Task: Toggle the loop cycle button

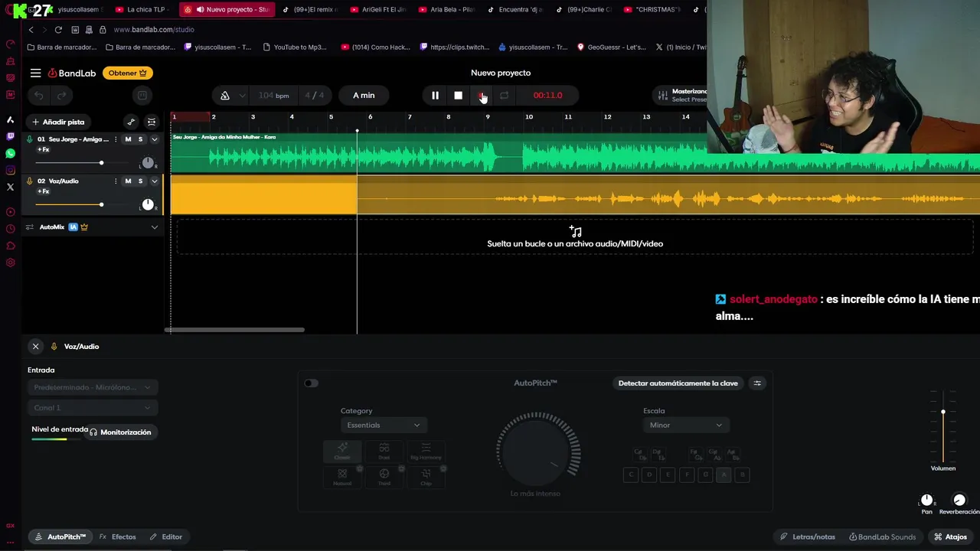Action: coord(504,96)
